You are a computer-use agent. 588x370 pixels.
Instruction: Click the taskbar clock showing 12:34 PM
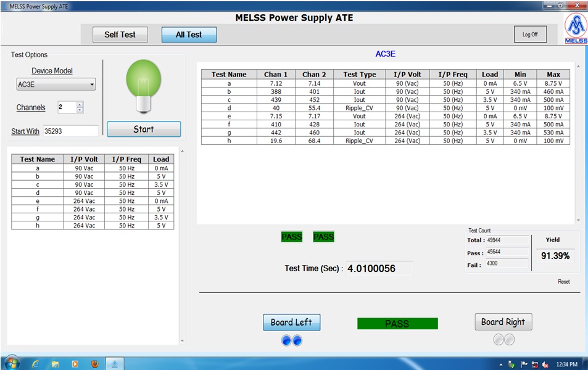tap(566, 364)
